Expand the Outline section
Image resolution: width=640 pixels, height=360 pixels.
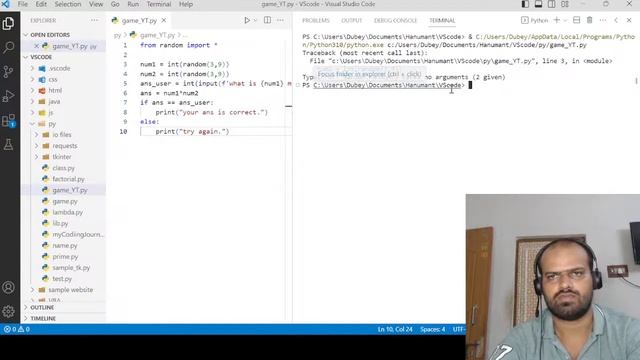(42, 307)
